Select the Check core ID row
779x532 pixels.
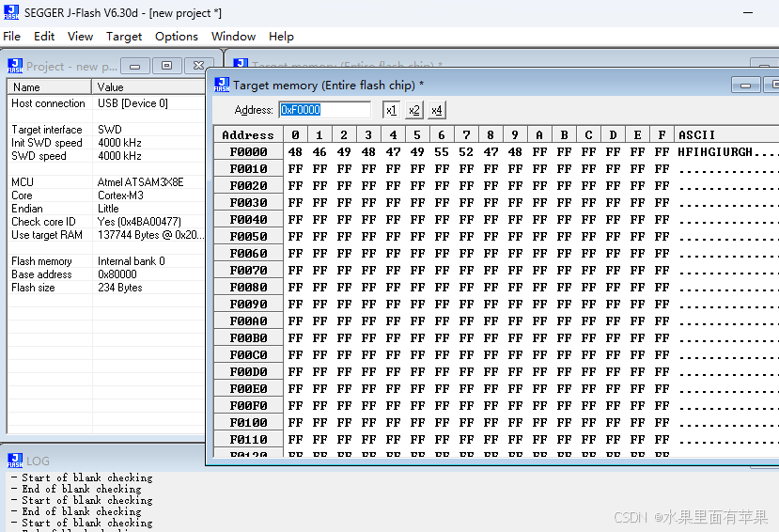pos(106,222)
